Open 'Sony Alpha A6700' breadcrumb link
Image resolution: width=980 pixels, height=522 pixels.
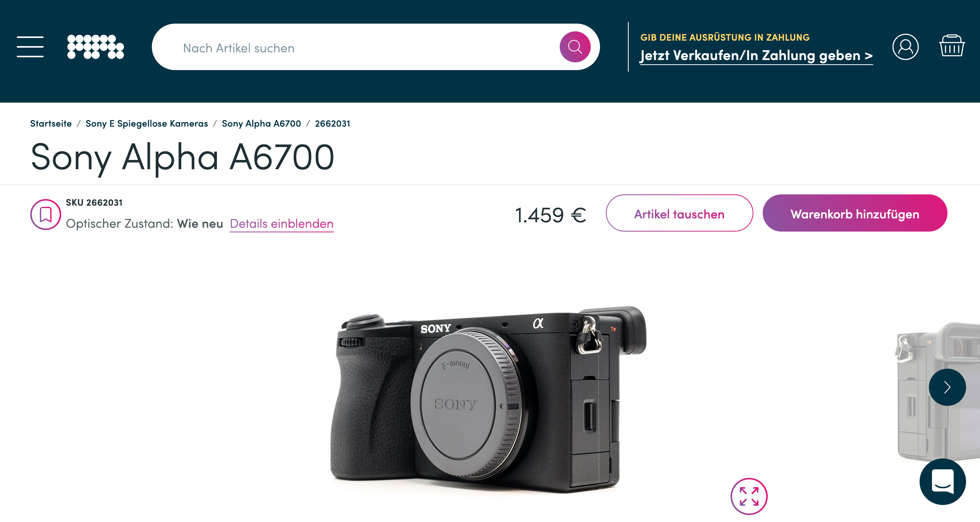coord(261,124)
